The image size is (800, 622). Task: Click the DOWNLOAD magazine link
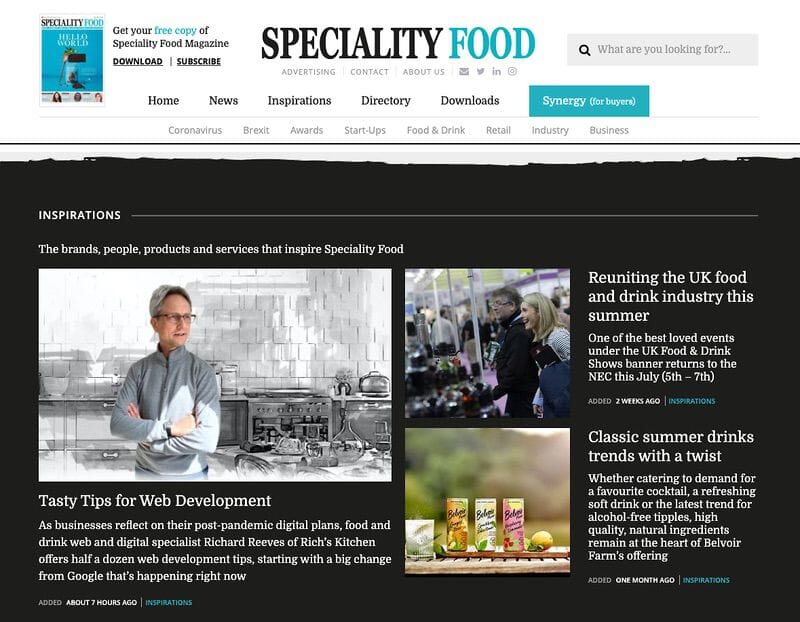point(138,61)
